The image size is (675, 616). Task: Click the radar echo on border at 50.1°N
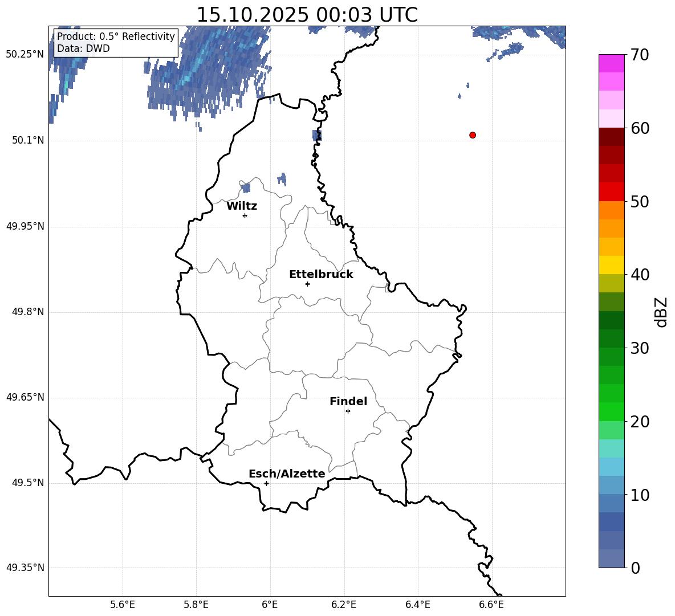pos(317,136)
